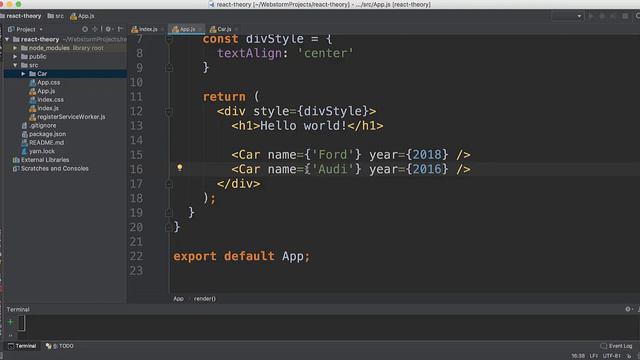This screenshot has width=640, height=360.
Task: Click the cursor position indicator in status bar
Action: pyautogui.click(x=577, y=356)
